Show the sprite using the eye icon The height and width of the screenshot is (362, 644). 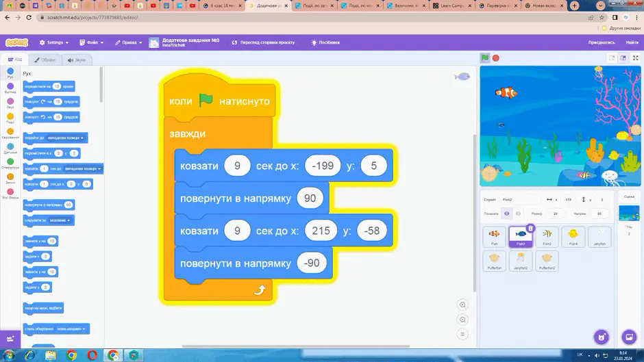[x=507, y=214]
